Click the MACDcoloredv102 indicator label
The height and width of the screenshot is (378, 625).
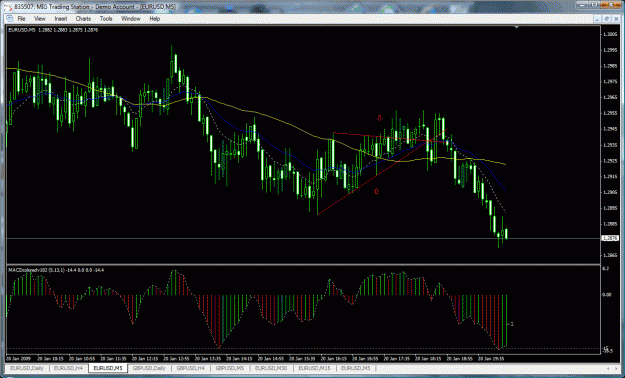pyautogui.click(x=56, y=270)
